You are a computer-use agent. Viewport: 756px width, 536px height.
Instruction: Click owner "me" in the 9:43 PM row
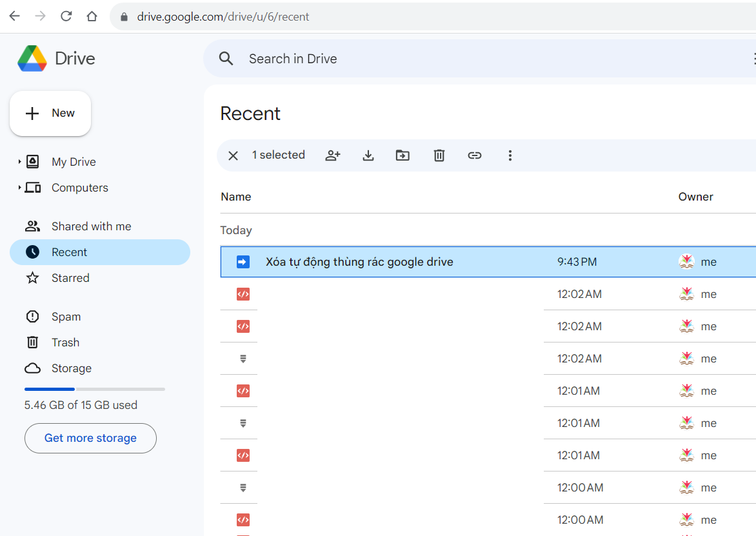click(709, 262)
